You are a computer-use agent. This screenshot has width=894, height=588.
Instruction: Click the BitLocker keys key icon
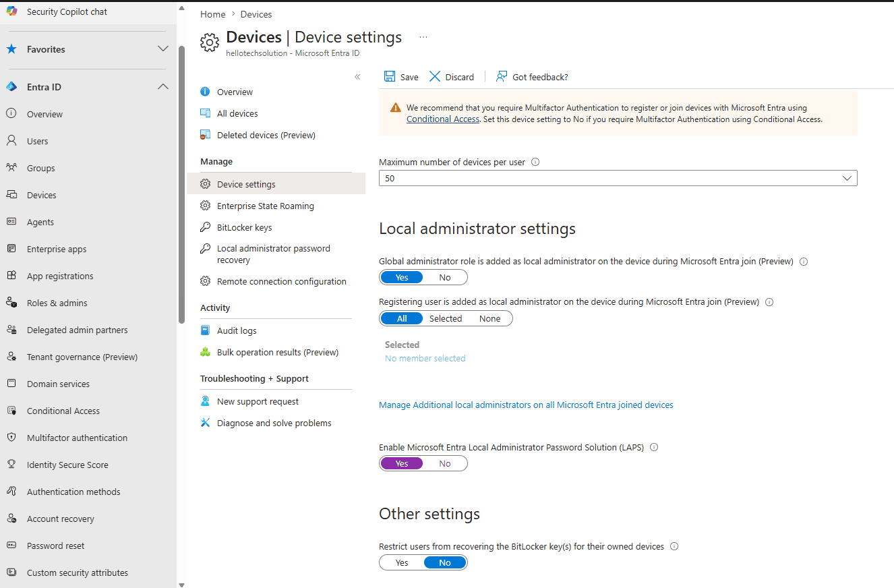(x=206, y=227)
